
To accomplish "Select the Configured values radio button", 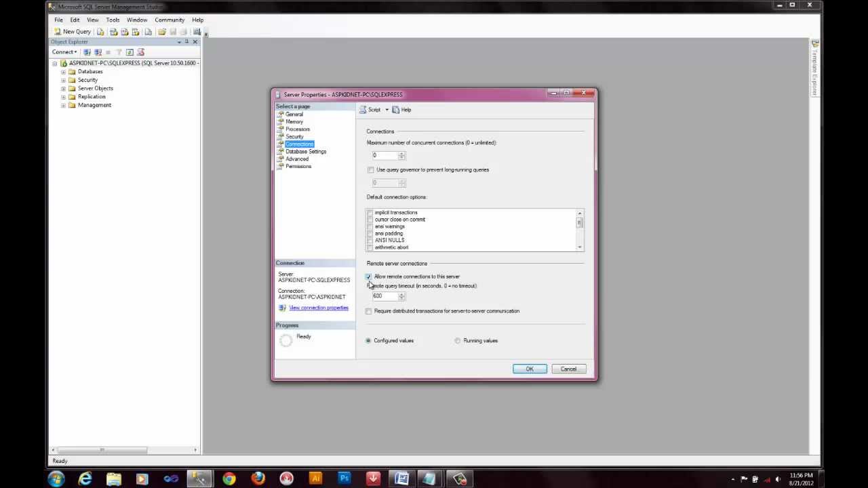I will [x=368, y=341].
